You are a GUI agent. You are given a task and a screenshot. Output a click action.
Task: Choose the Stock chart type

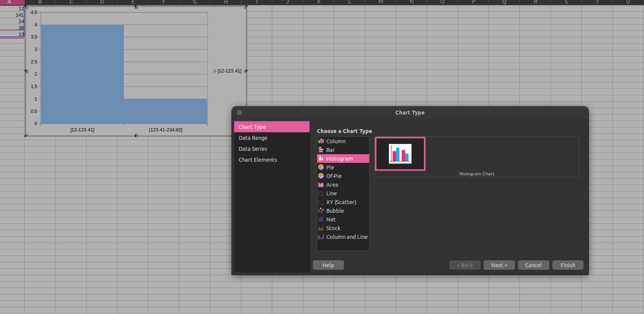point(343,228)
